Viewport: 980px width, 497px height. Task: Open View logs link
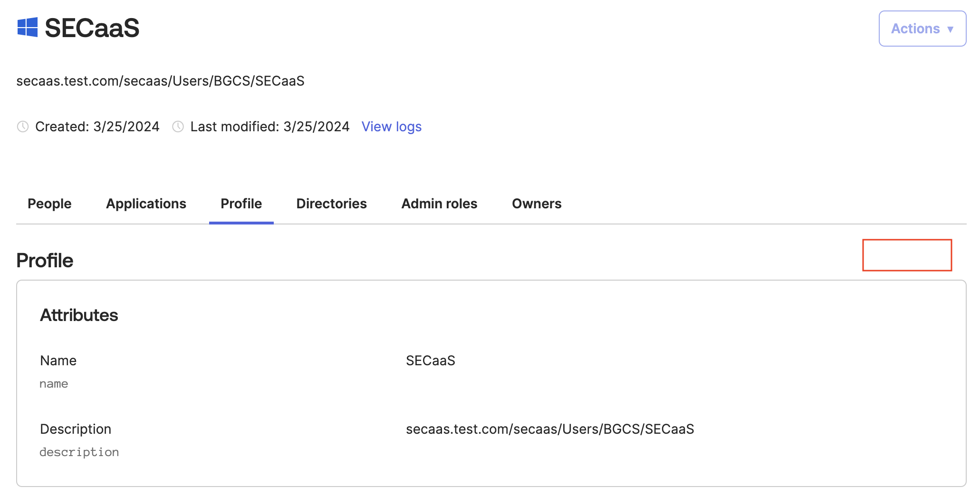pos(391,127)
